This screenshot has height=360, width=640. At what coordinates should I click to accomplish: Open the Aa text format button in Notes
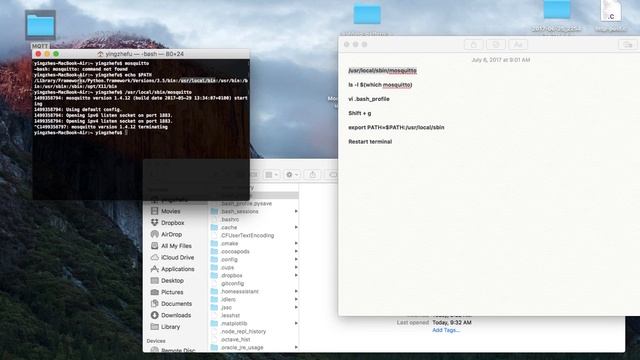[518, 44]
